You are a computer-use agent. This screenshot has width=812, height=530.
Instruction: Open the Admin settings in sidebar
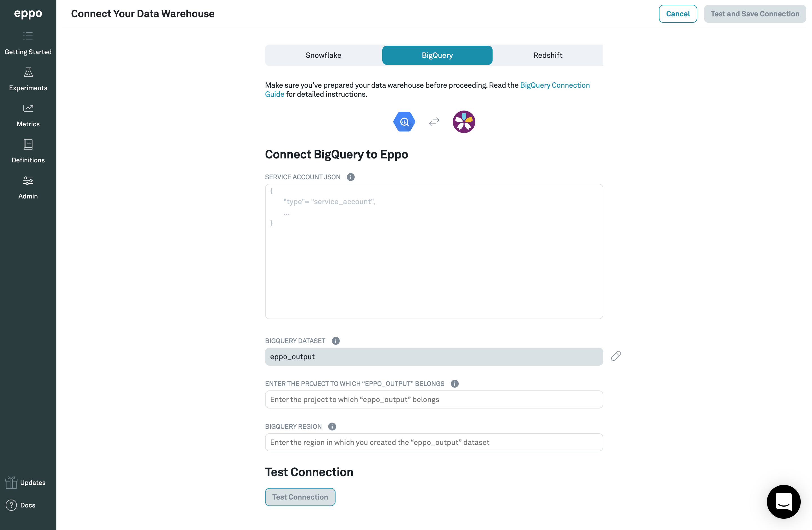28,187
